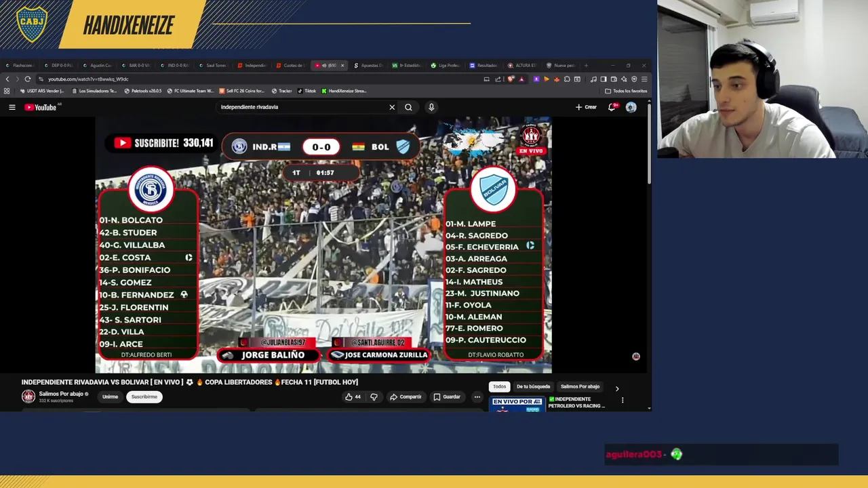Click the share page icon in address bar
Viewport: 868px width, 488px height.
tap(498, 79)
